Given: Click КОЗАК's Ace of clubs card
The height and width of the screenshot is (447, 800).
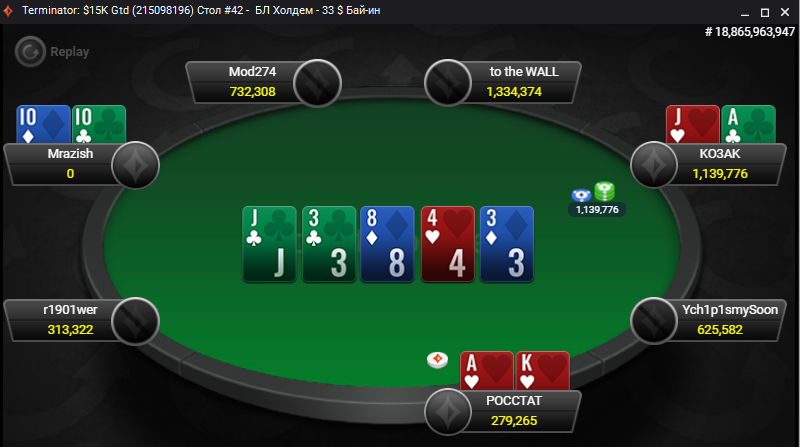Looking at the screenshot, I should [x=748, y=124].
